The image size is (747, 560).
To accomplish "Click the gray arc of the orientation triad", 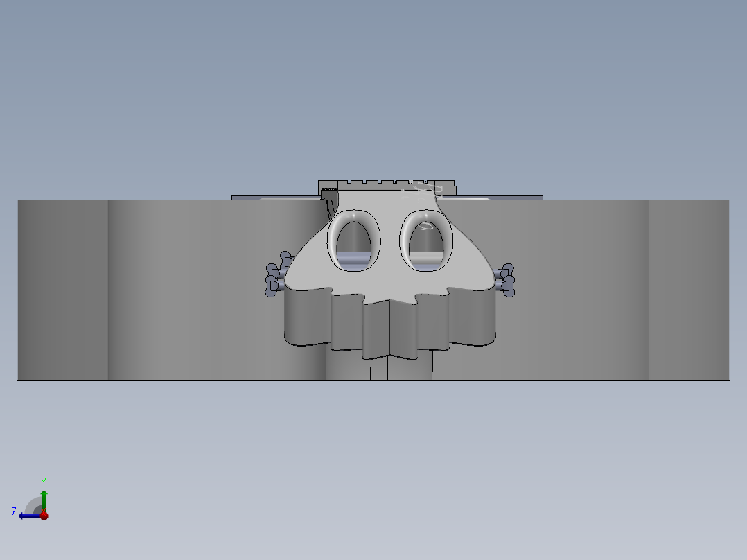I will tap(33, 505).
